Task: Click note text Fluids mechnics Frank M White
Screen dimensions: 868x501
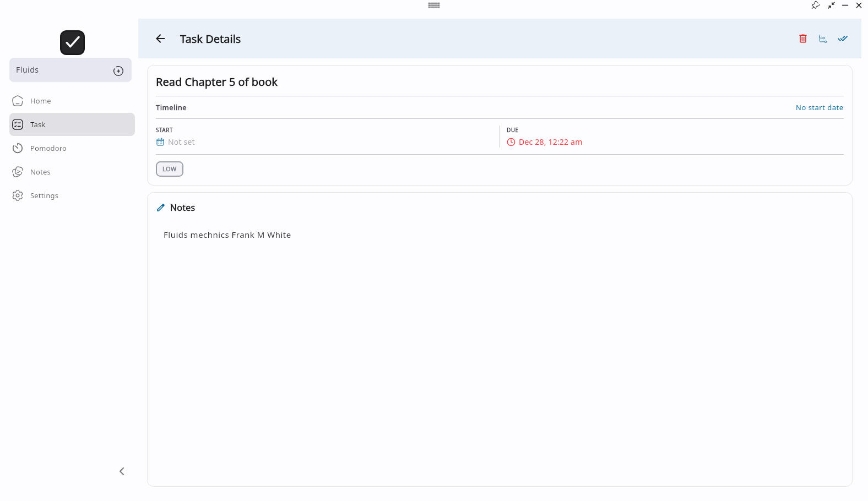Action: [227, 235]
